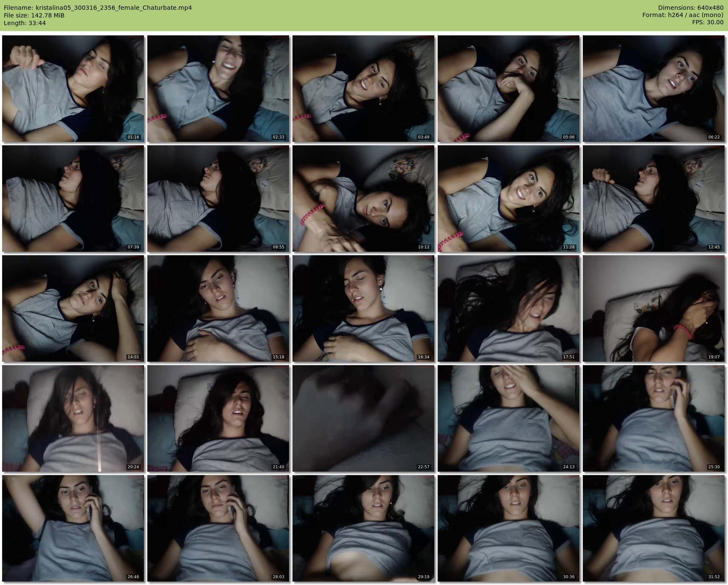
Task: View the frame at 11:28
Action: click(509, 199)
